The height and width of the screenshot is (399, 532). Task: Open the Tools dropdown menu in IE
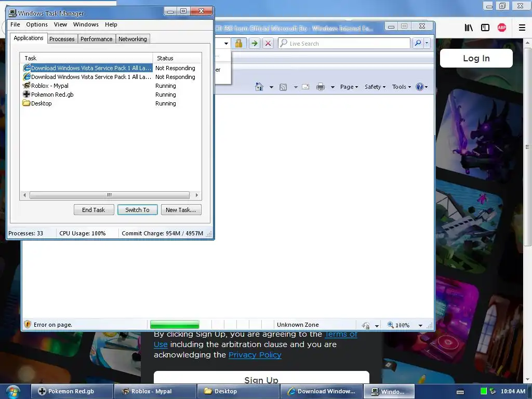coord(402,87)
